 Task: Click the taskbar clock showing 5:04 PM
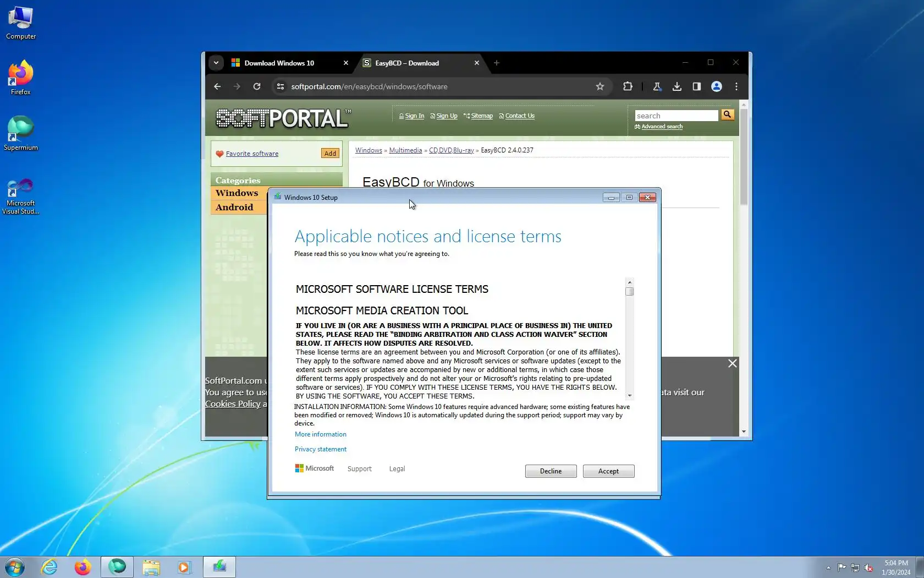896,568
